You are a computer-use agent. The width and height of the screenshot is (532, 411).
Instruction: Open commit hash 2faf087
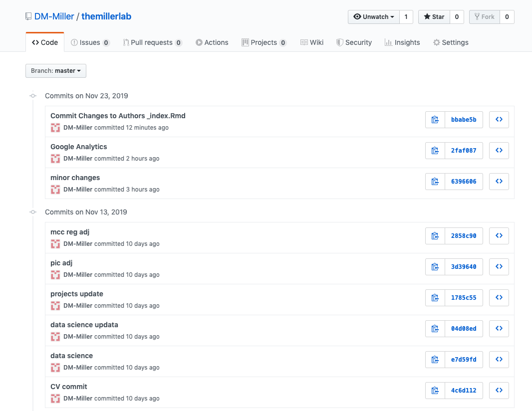tap(464, 151)
